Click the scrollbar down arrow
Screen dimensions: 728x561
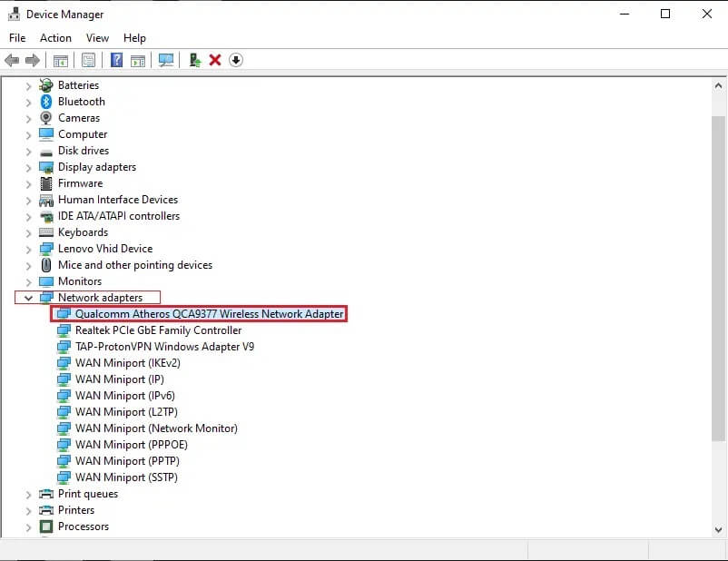tap(718, 529)
